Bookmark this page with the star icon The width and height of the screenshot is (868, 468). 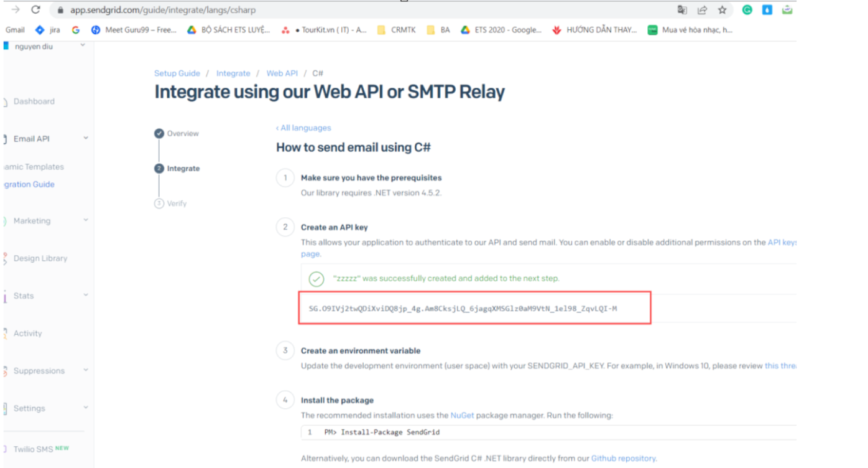click(722, 10)
